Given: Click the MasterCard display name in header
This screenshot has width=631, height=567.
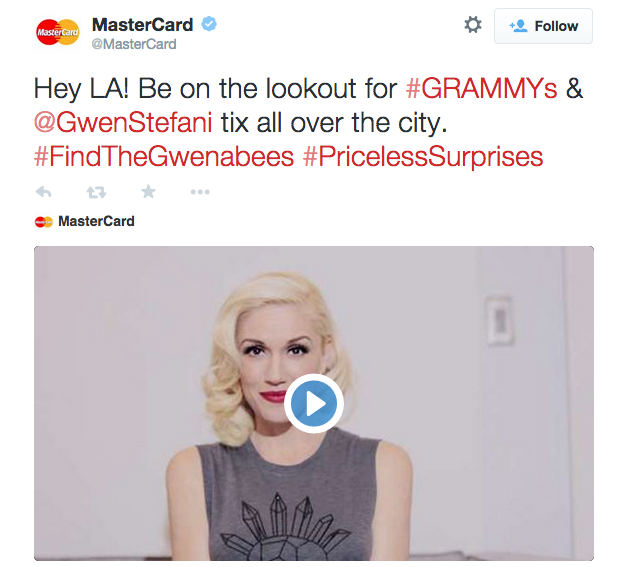Looking at the screenshot, I should pyautogui.click(x=142, y=25).
